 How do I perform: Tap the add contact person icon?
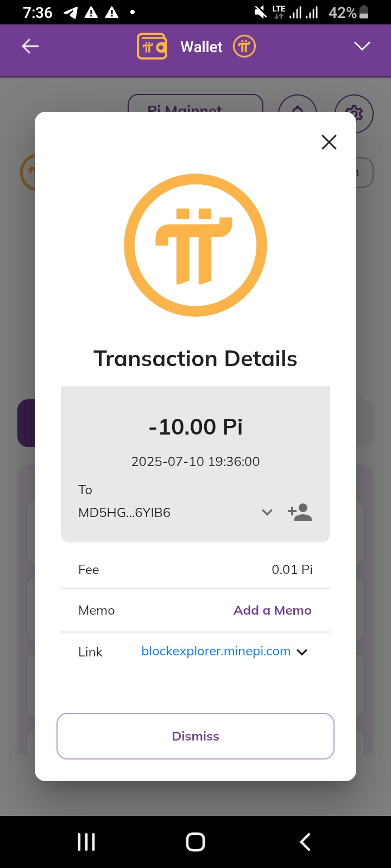point(300,512)
